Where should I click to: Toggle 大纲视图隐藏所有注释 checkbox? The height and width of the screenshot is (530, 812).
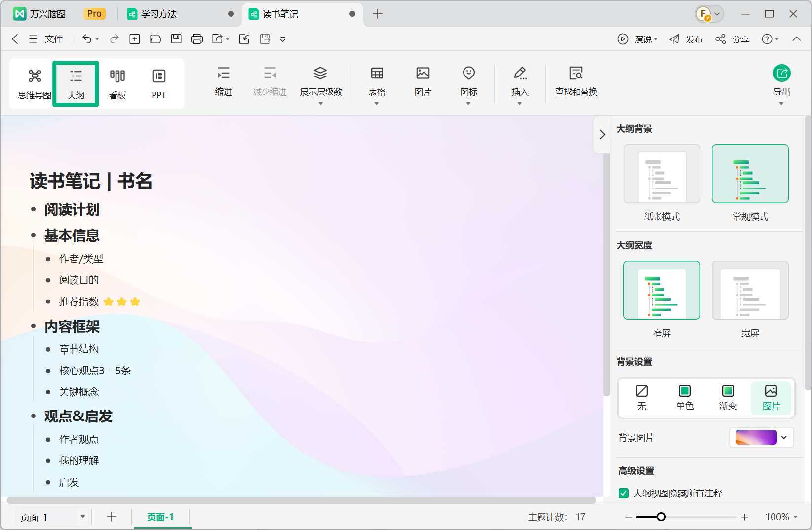click(624, 493)
